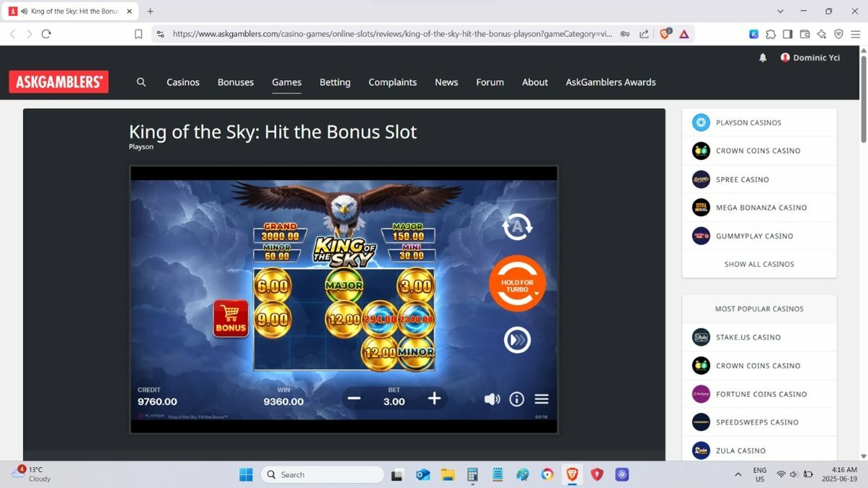Viewport: 868px width, 488px height.
Task: Expand the browser tab search chevron
Action: (780, 12)
